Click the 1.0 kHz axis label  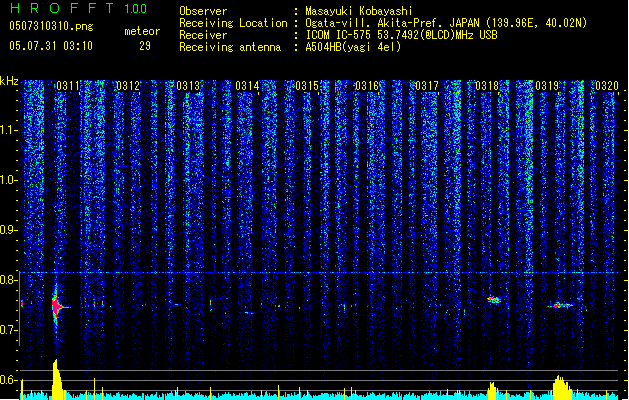[8, 180]
